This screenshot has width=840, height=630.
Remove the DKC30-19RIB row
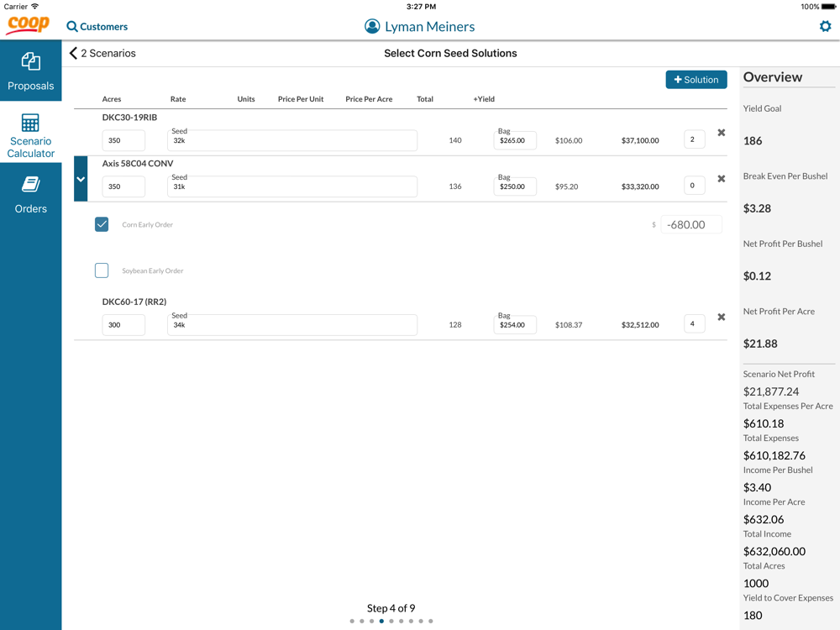(721, 133)
